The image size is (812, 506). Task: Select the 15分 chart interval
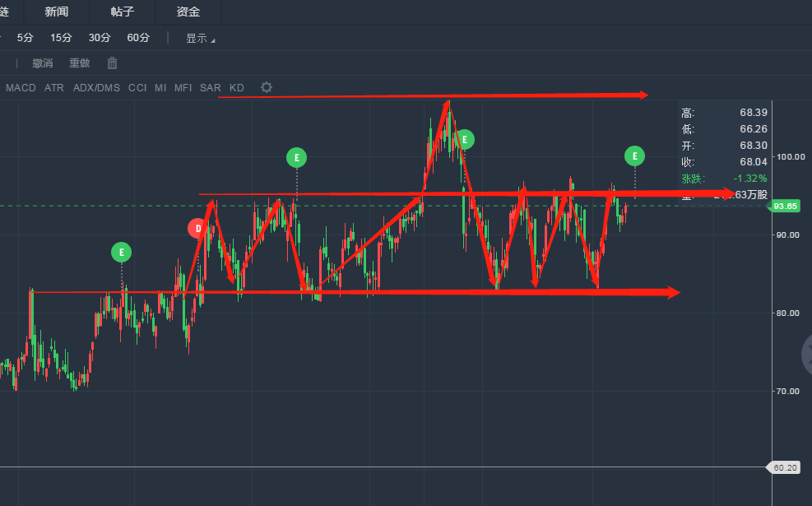click(x=61, y=38)
